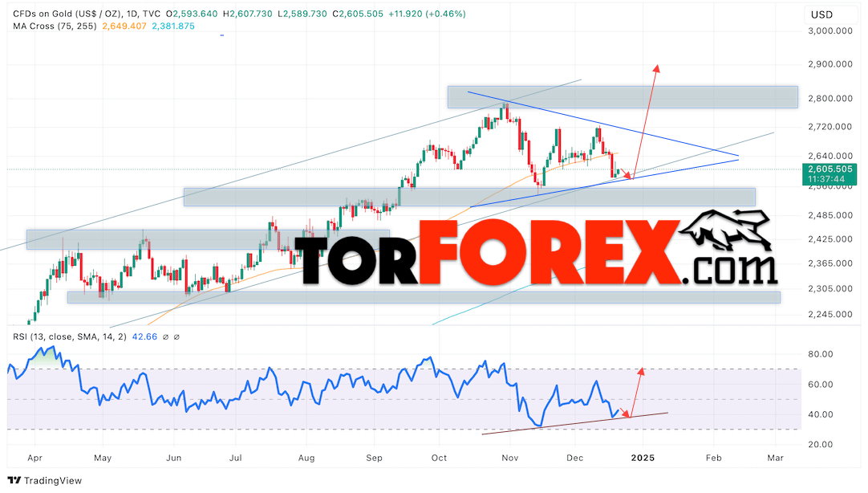Click the TradingView logo
Image resolution: width=868 pixels, height=493 pixels.
tap(45, 480)
